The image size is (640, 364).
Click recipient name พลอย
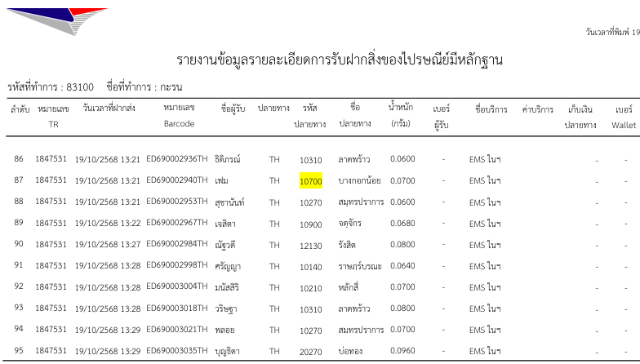[224, 330]
